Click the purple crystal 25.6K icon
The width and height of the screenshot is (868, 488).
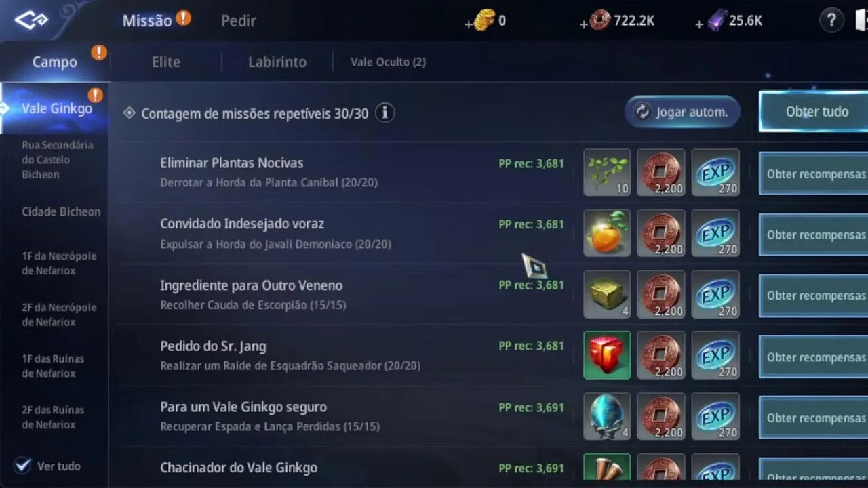[x=716, y=20]
